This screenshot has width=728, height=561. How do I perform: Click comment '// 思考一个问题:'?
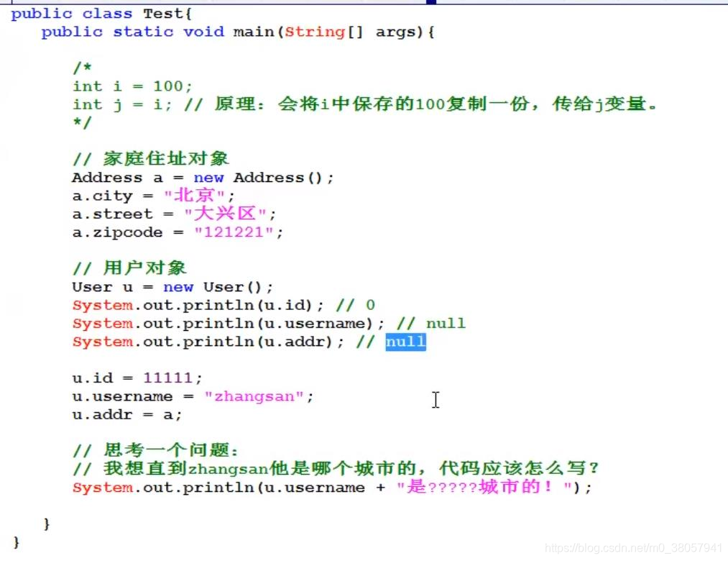click(155, 450)
